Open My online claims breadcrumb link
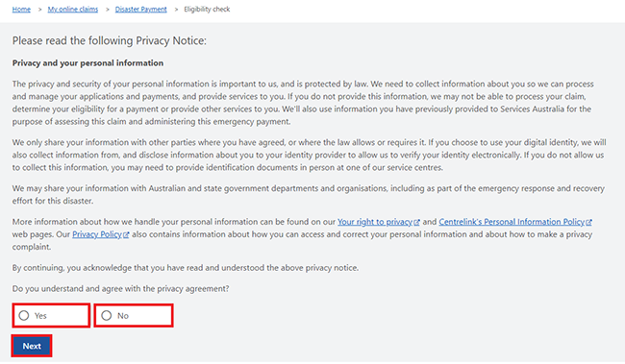 (73, 10)
